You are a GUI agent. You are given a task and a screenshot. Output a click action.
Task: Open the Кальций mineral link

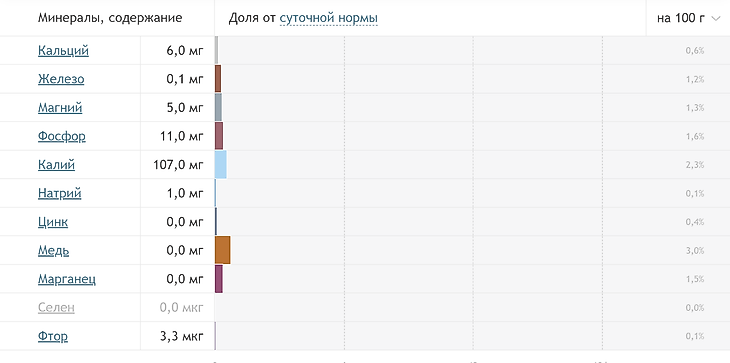[x=63, y=51]
